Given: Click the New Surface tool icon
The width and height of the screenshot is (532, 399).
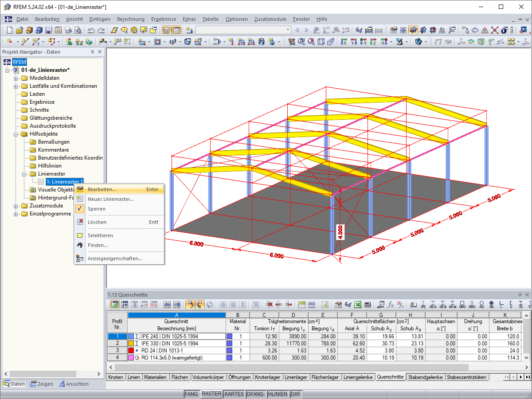Looking at the screenshot, I should pyautogui.click(x=141, y=41).
